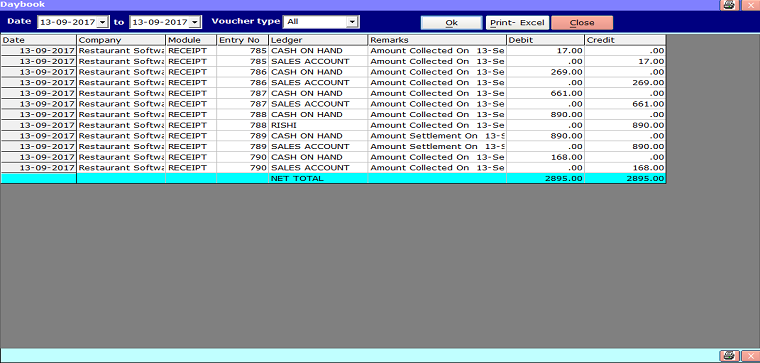Screen dimensions: 760x363
Task: Select the Entry No 790 cell in the SALES ACCOUNT row
Action: 242,168
